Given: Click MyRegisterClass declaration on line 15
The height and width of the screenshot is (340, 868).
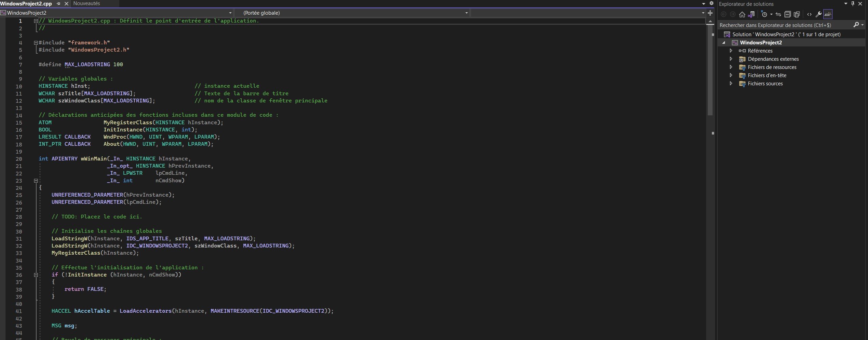Looking at the screenshot, I should 128,123.
